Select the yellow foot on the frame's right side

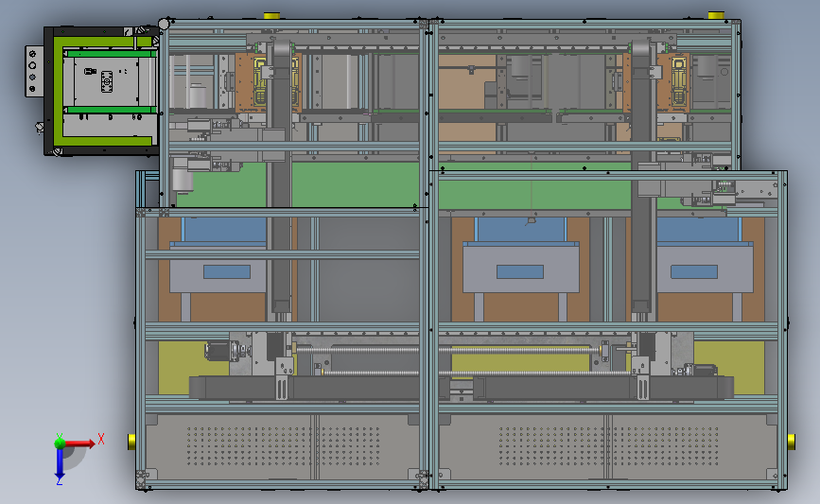[x=792, y=442]
